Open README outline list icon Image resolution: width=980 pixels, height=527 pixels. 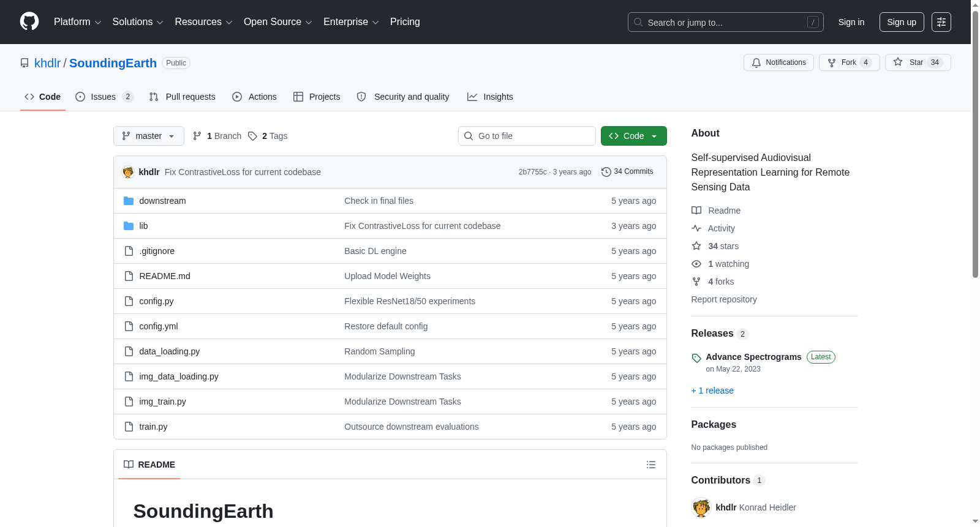coord(651,465)
